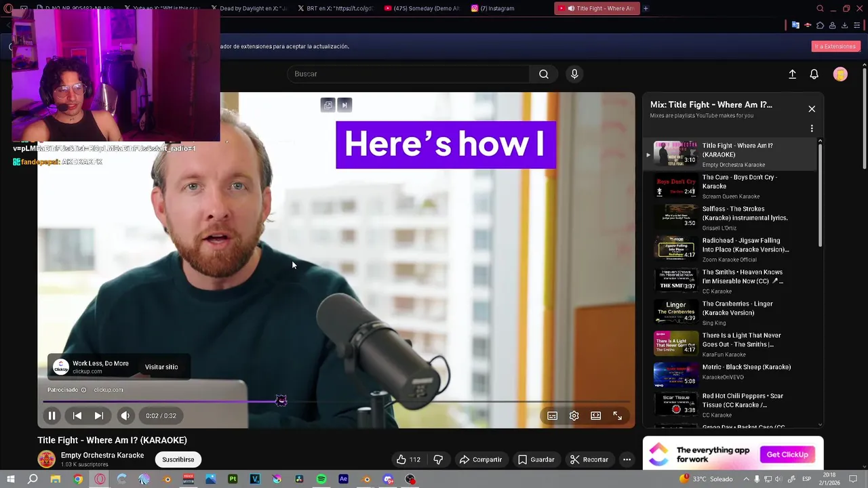
Task: Open the account avatar menu
Action: click(840, 75)
